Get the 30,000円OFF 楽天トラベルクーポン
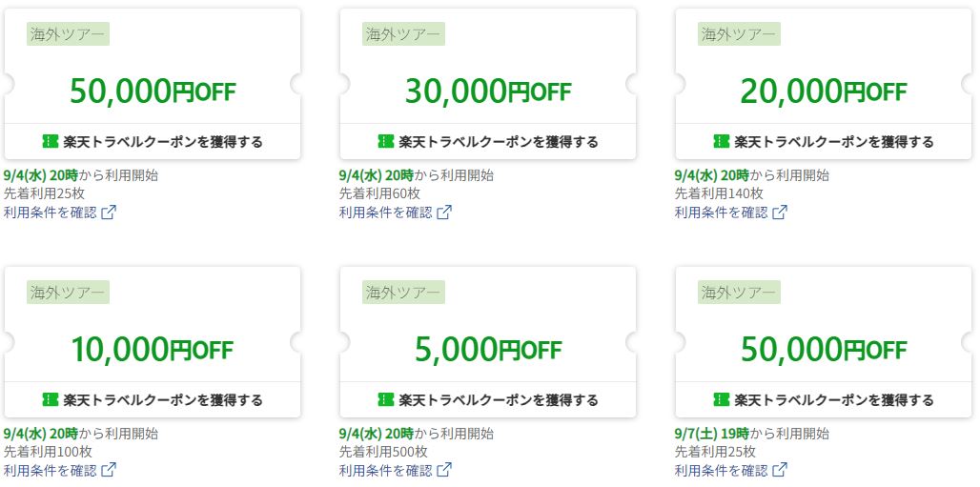 tap(488, 142)
